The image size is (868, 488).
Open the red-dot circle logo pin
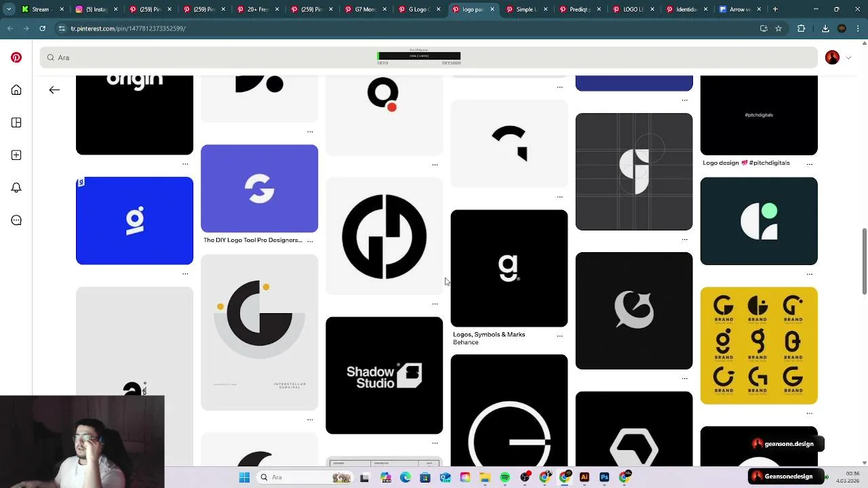384,115
